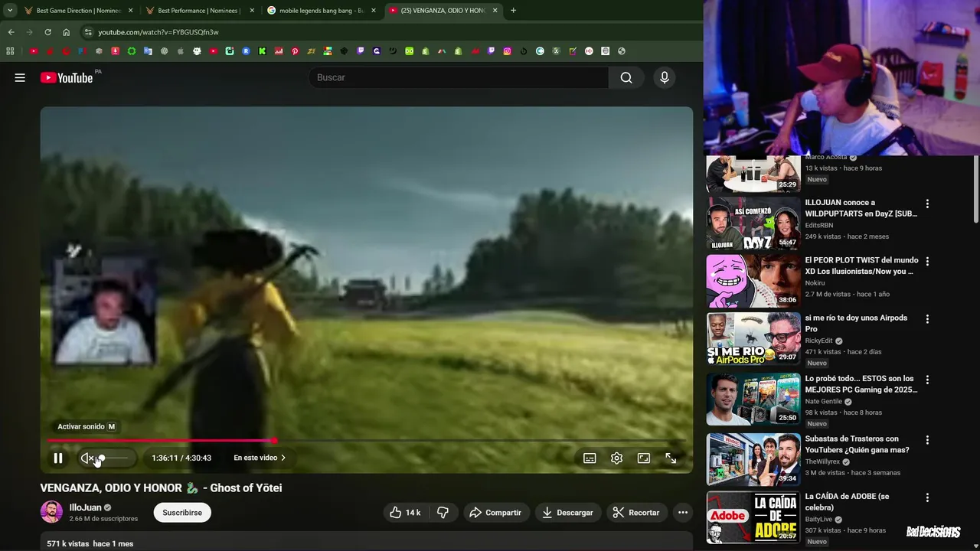Start voice search with the microphone

[x=665, y=77]
